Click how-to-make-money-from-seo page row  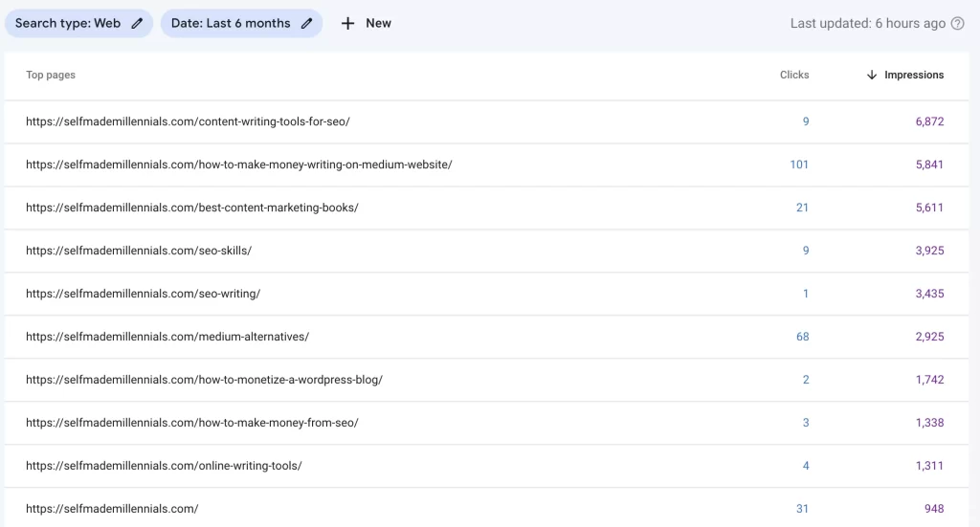tap(191, 423)
